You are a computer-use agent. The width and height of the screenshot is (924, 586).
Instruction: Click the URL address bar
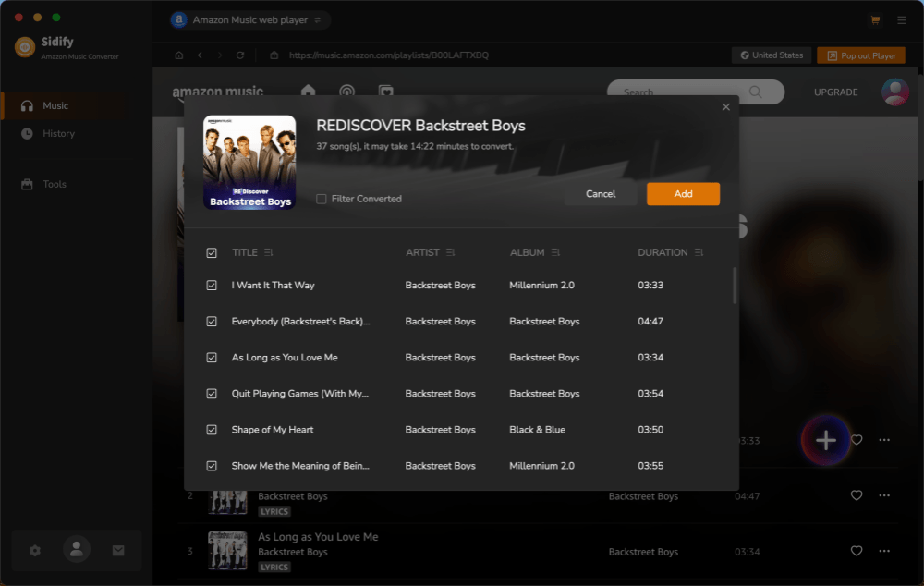coord(389,55)
